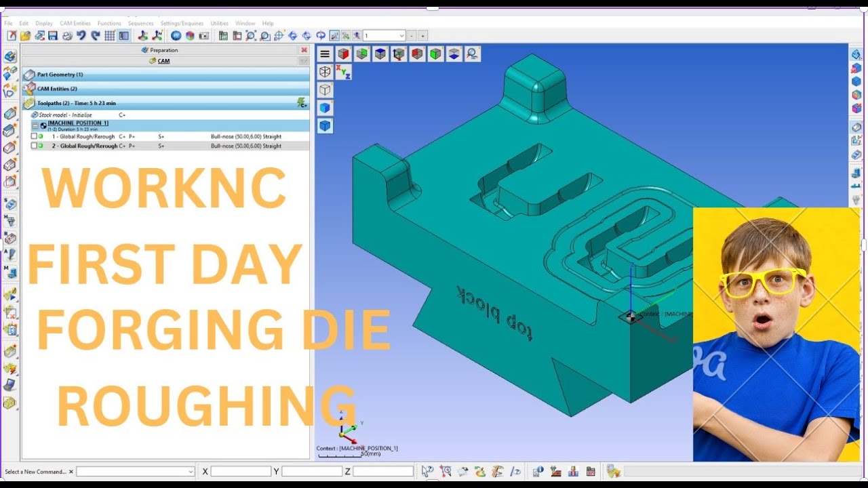Toggle green status dot of toolpath 1
This screenshot has height=488, width=868.
click(x=41, y=136)
